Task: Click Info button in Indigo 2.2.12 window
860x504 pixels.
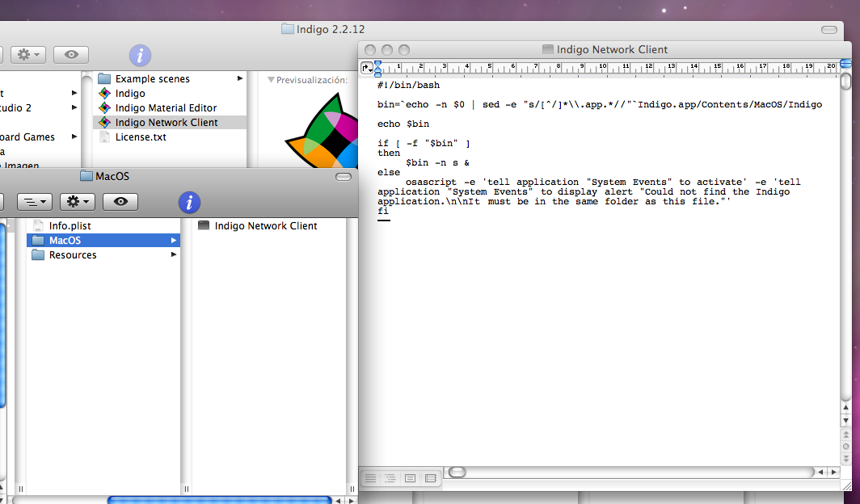Action: click(140, 56)
